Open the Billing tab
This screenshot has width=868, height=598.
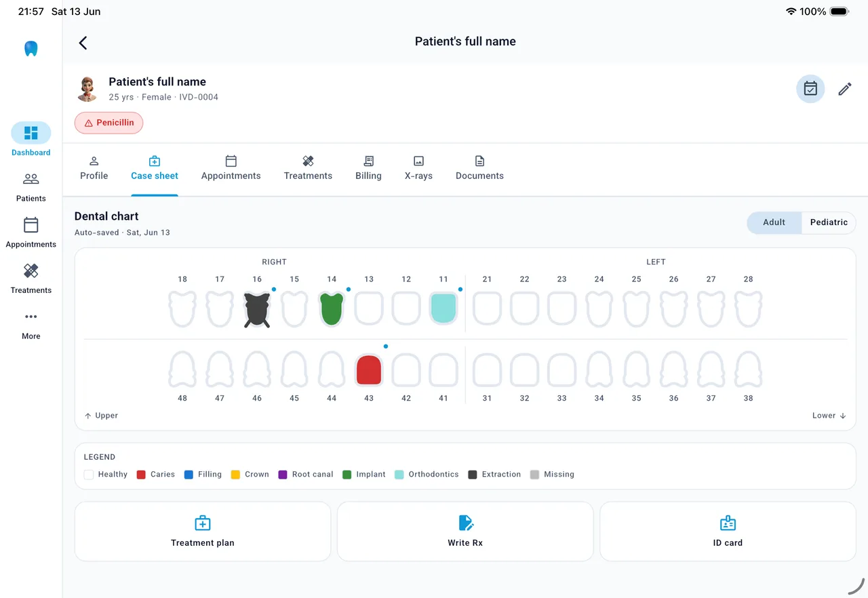pos(368,168)
